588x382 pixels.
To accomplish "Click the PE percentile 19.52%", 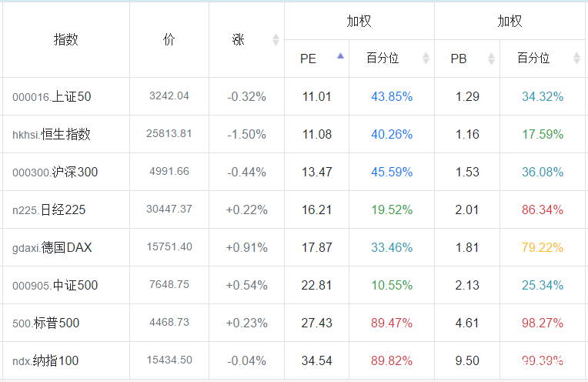I will [392, 209].
